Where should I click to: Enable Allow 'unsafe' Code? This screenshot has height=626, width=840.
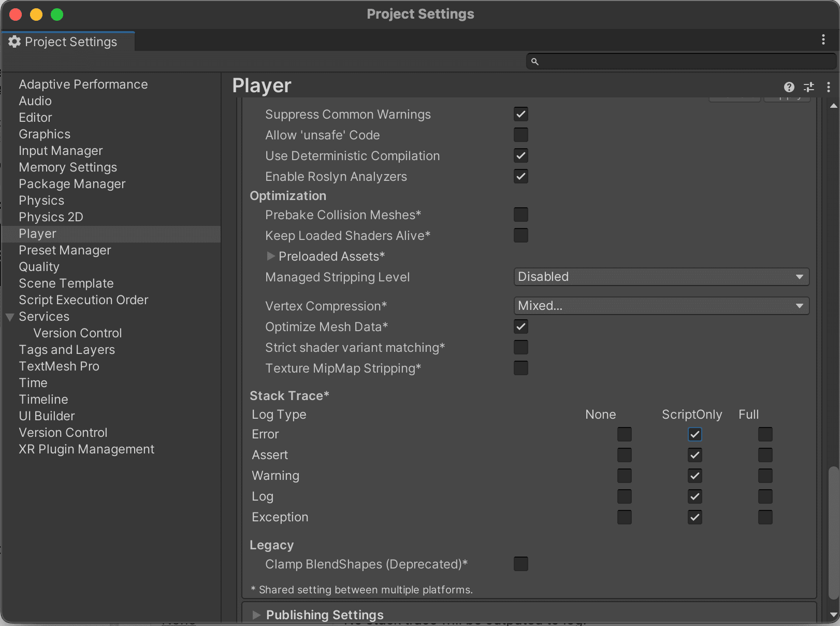coord(521,135)
